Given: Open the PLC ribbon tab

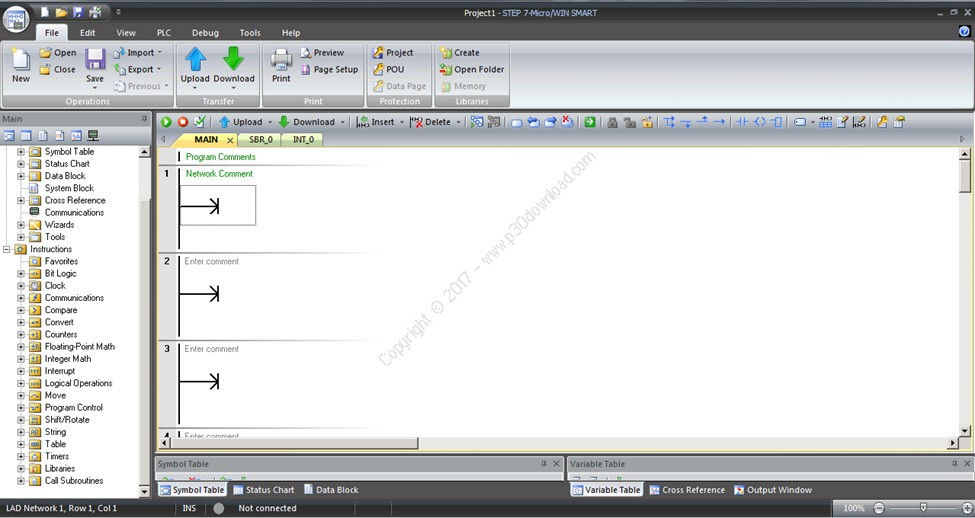Looking at the screenshot, I should tap(164, 33).
